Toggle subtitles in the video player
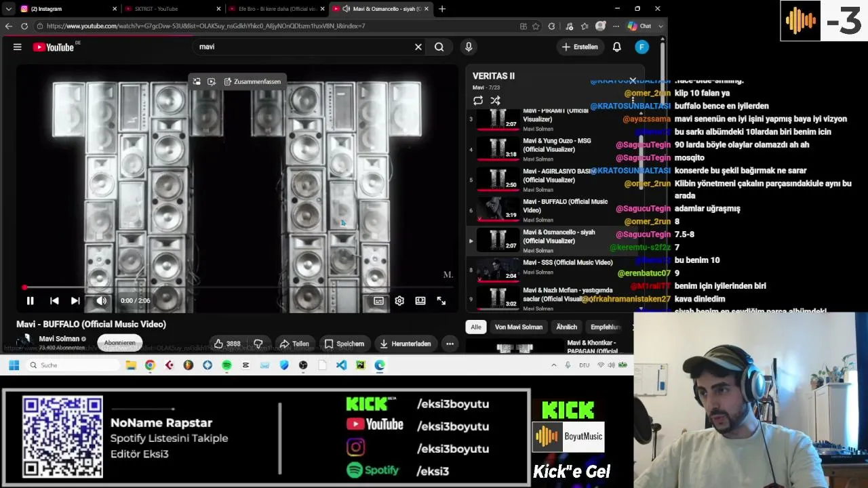 coord(378,301)
